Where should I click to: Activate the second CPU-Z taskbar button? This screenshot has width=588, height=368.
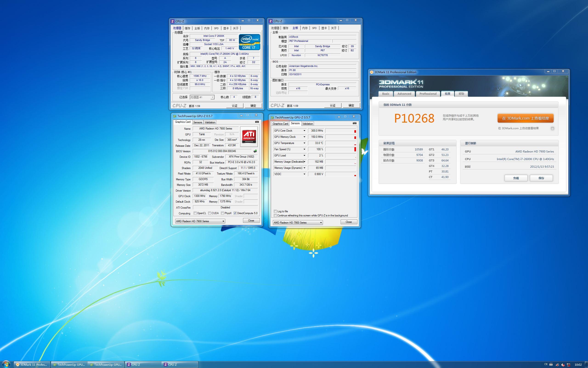[x=180, y=365]
